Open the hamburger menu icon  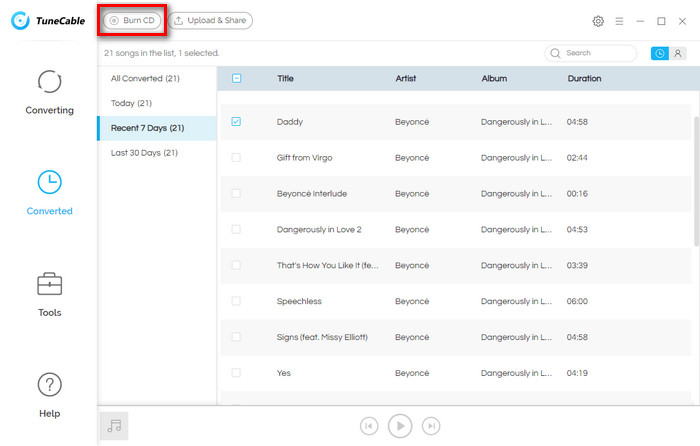tap(619, 21)
